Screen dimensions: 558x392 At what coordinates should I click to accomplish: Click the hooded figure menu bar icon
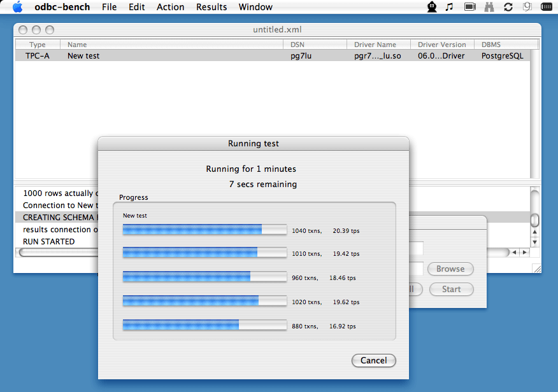pyautogui.click(x=431, y=7)
